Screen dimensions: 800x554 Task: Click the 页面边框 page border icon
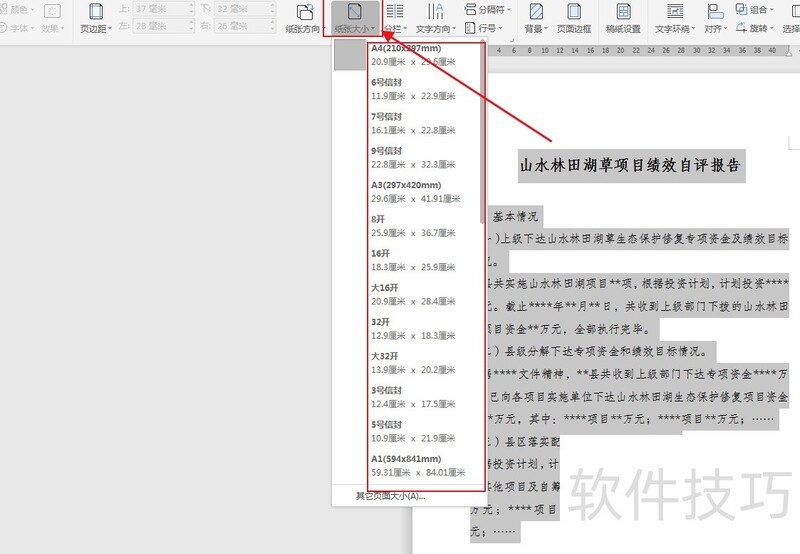click(574, 13)
